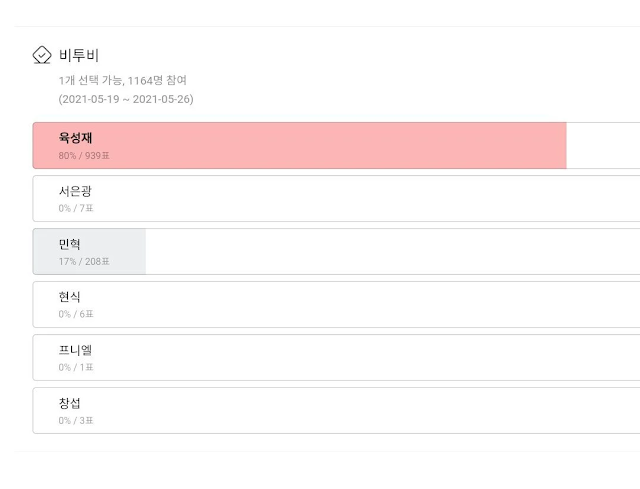Click the 비투비 poll title

pyautogui.click(x=79, y=55)
